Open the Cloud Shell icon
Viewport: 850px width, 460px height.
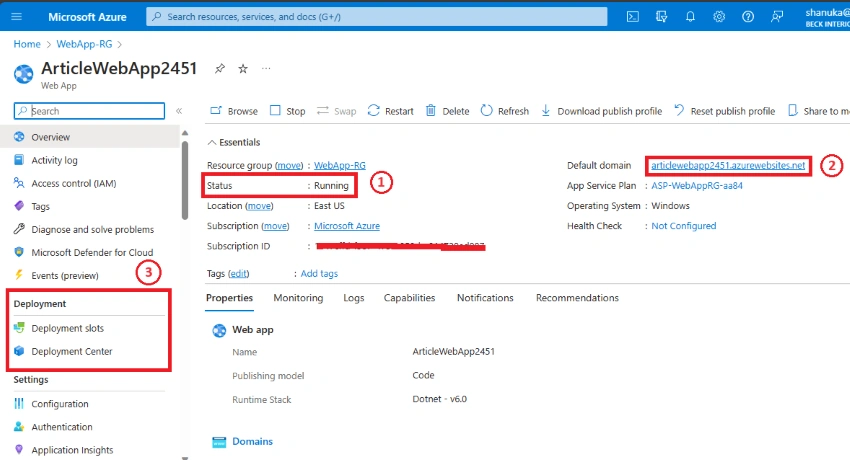(632, 17)
